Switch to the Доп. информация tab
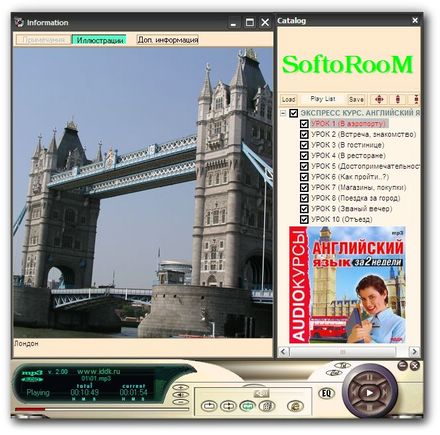Screen dimensions: 440x435 [x=168, y=40]
